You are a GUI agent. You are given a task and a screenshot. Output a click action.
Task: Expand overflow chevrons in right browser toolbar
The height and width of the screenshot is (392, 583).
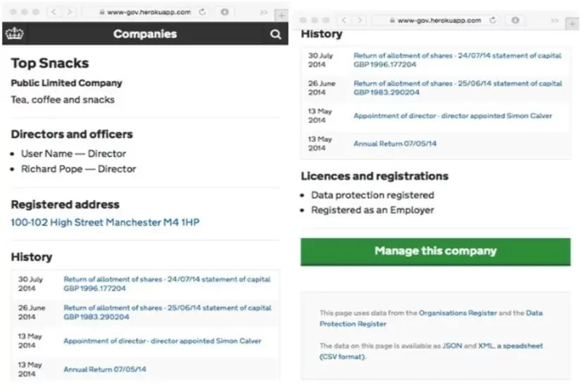pos(554,20)
